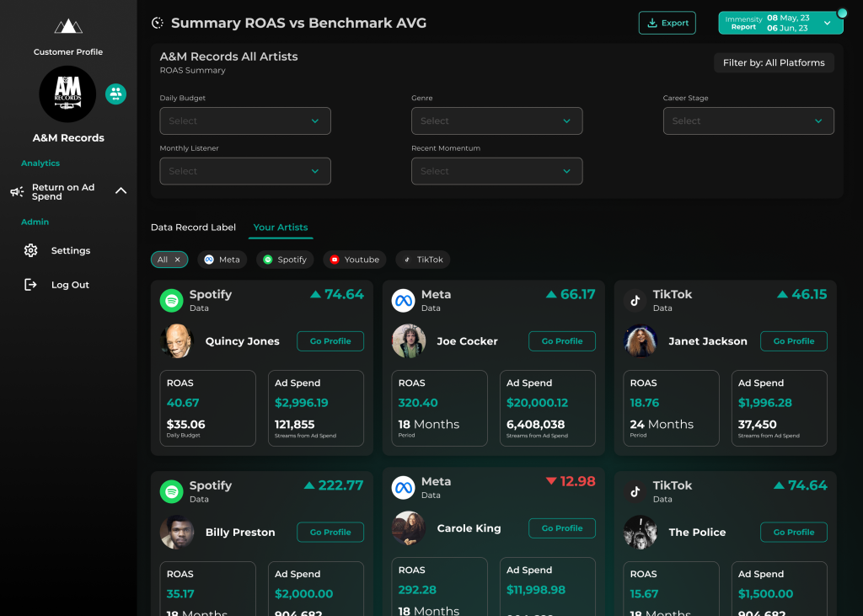Viewport: 863px width, 616px height.
Task: Open the Monthly Listener select dropdown
Action: click(245, 171)
